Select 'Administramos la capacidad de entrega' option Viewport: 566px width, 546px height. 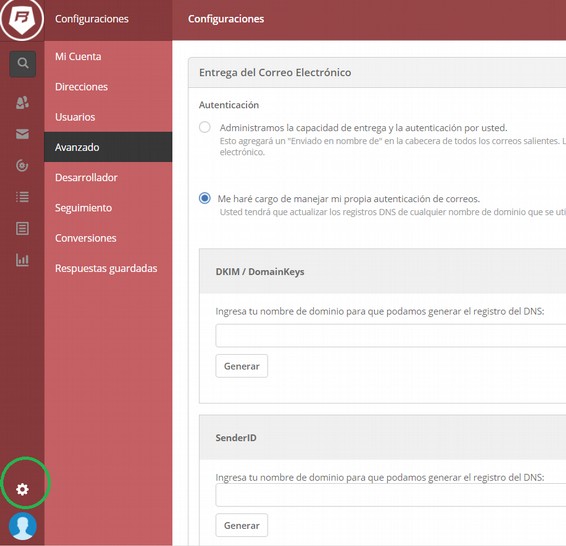(x=205, y=127)
